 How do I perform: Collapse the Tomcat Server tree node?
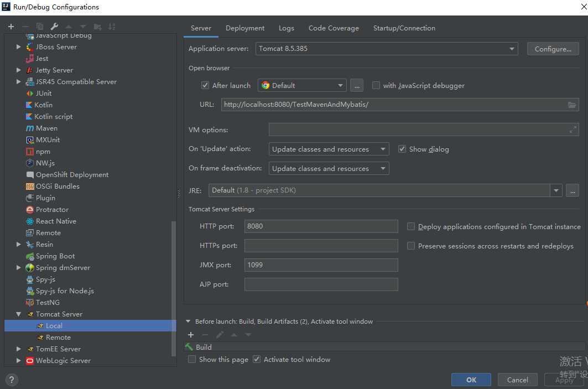point(18,314)
